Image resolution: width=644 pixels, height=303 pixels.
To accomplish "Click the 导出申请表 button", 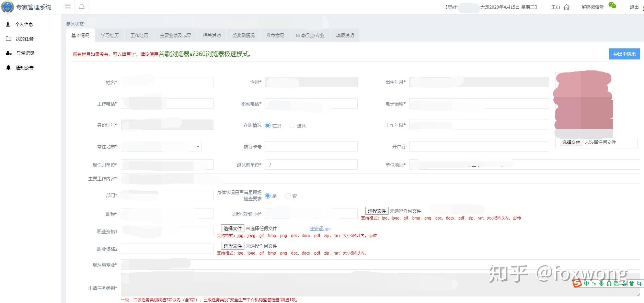I will tap(624, 54).
